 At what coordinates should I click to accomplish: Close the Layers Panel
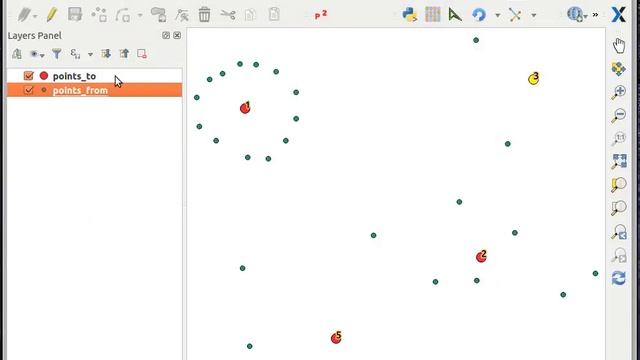[x=177, y=36]
